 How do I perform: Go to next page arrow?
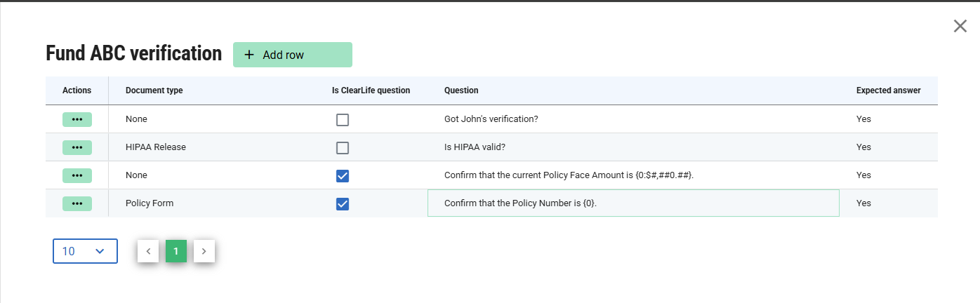click(x=204, y=251)
